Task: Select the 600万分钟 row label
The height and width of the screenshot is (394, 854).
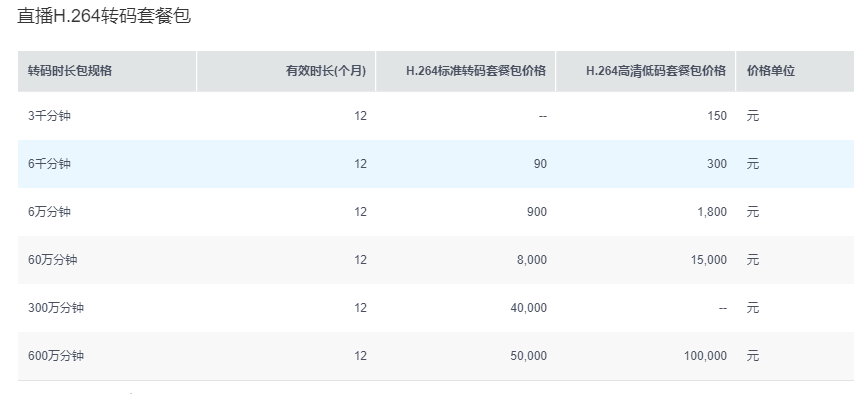Action: point(56,355)
